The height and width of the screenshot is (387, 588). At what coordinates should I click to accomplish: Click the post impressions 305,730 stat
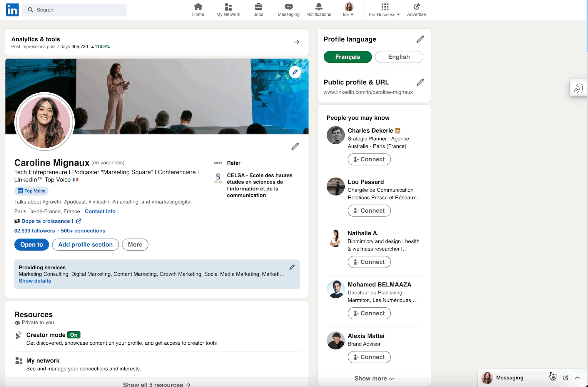tap(80, 46)
